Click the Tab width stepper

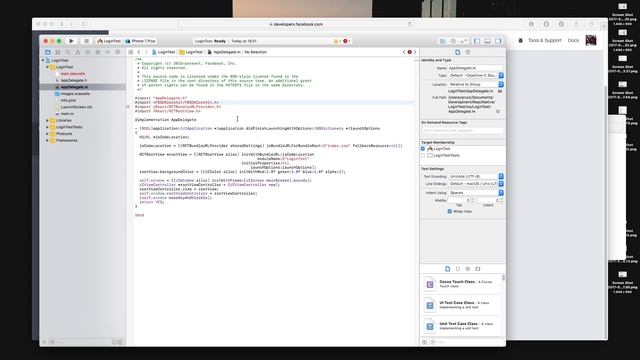tap(473, 200)
